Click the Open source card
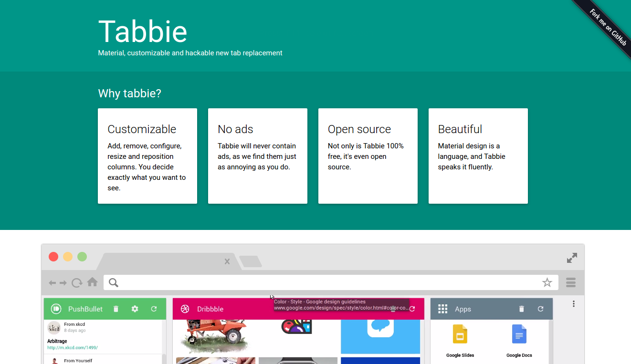Image resolution: width=631 pixels, height=364 pixels. pyautogui.click(x=368, y=156)
